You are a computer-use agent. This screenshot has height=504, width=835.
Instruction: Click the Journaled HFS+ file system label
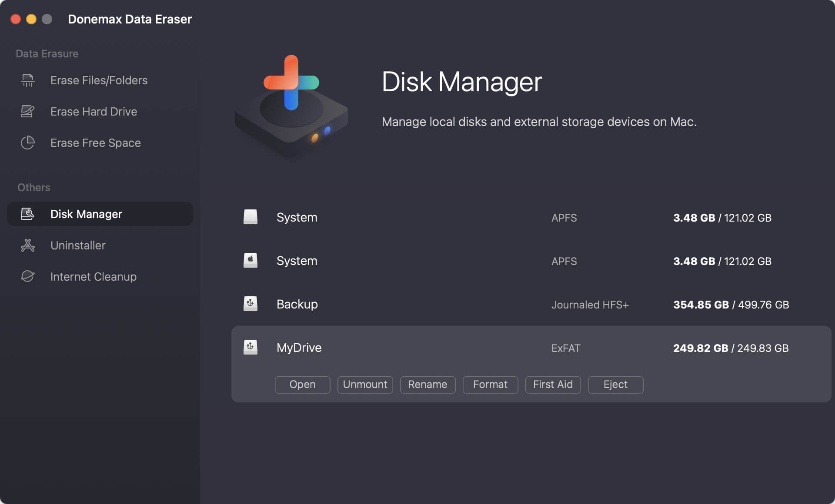click(x=590, y=305)
